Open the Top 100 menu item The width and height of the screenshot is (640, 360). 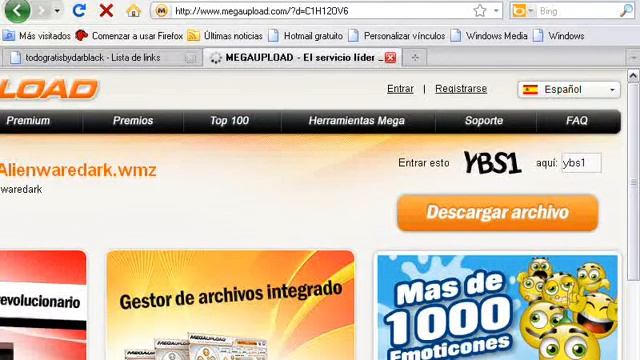coord(229,121)
